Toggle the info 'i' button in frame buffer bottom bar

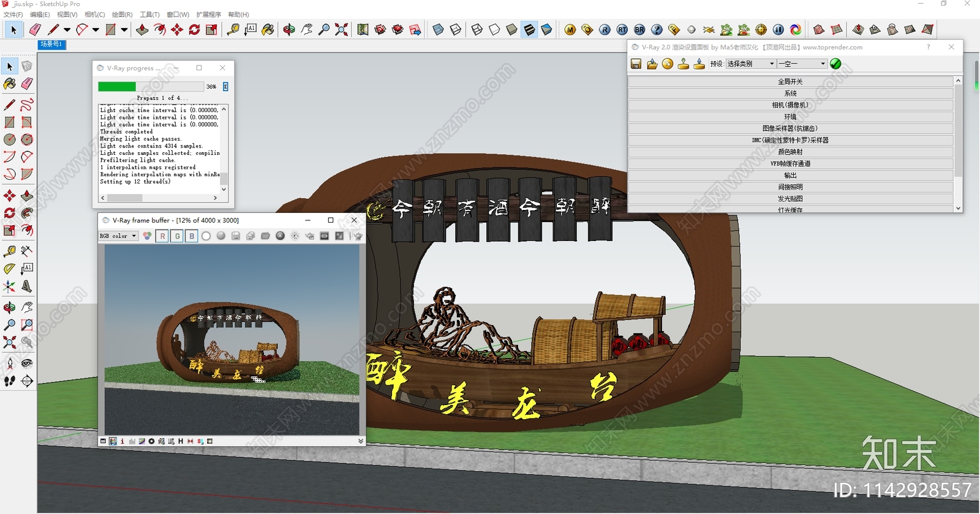[122, 441]
